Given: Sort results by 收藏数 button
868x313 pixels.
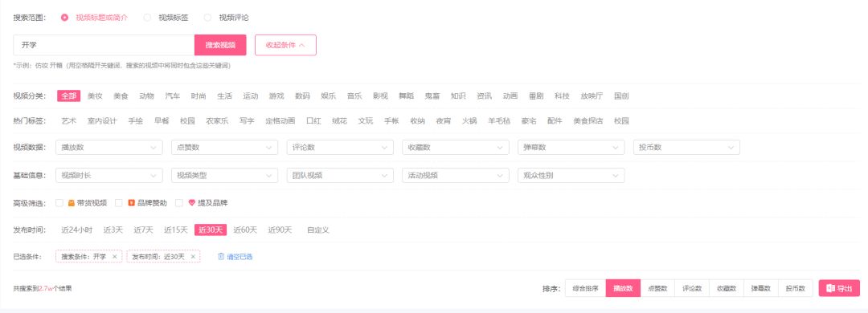Looking at the screenshot, I should pos(727,288).
